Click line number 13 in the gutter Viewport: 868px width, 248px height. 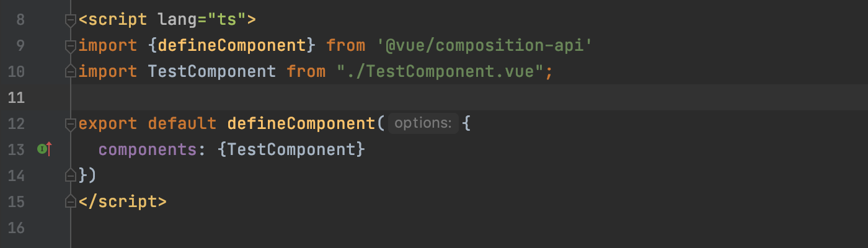[x=17, y=149]
